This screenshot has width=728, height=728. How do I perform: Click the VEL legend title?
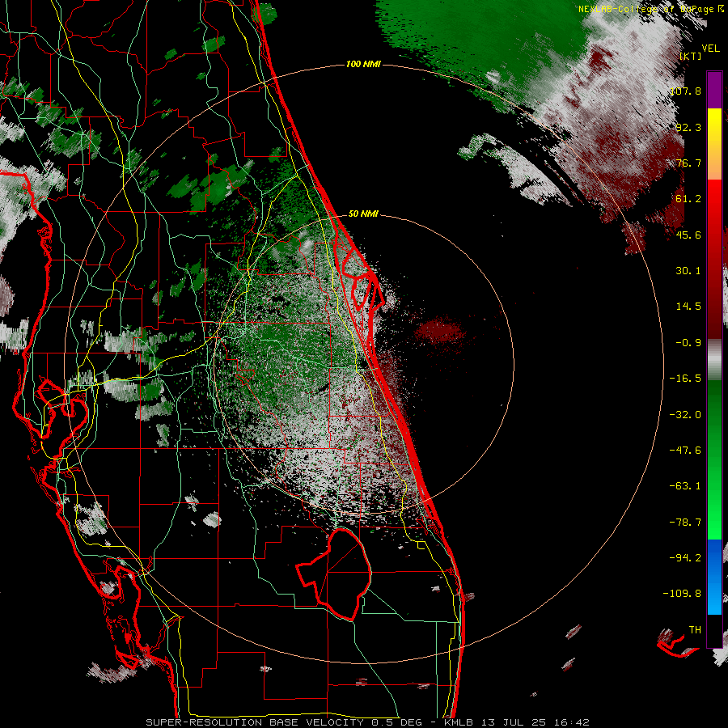click(710, 49)
